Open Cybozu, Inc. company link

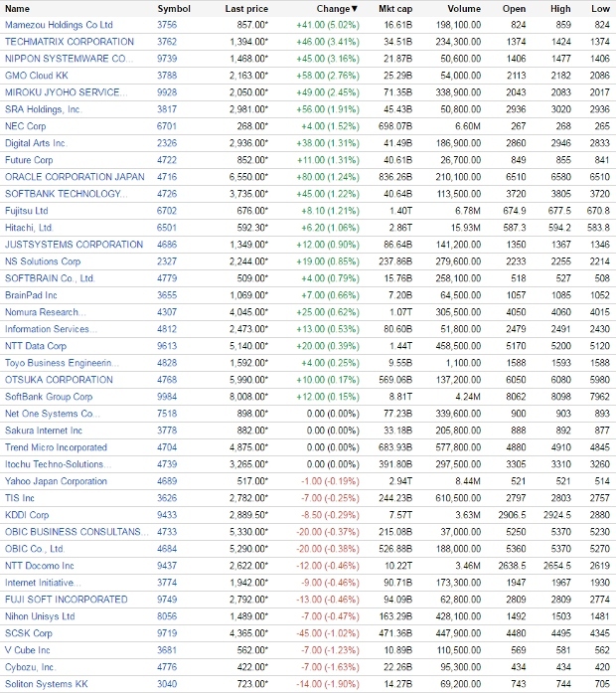point(31,667)
